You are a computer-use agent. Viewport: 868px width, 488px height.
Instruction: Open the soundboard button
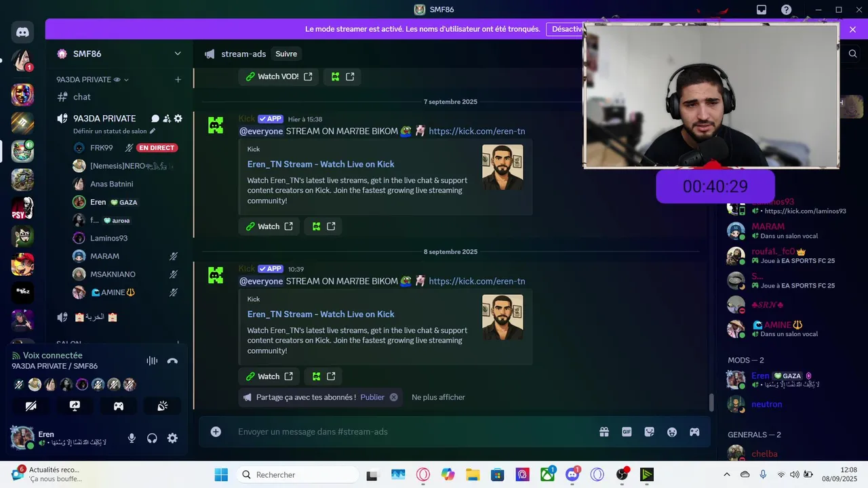(162, 406)
